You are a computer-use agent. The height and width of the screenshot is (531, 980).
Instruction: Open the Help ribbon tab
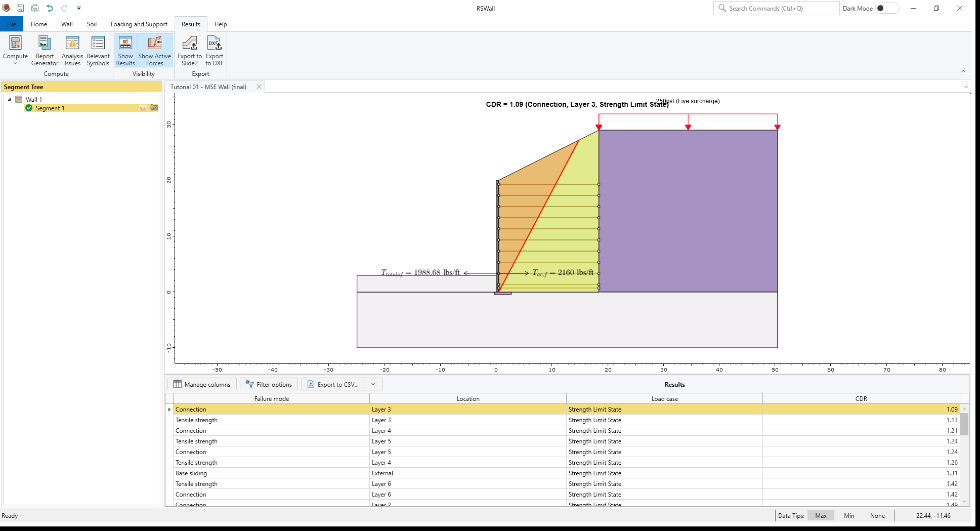221,24
